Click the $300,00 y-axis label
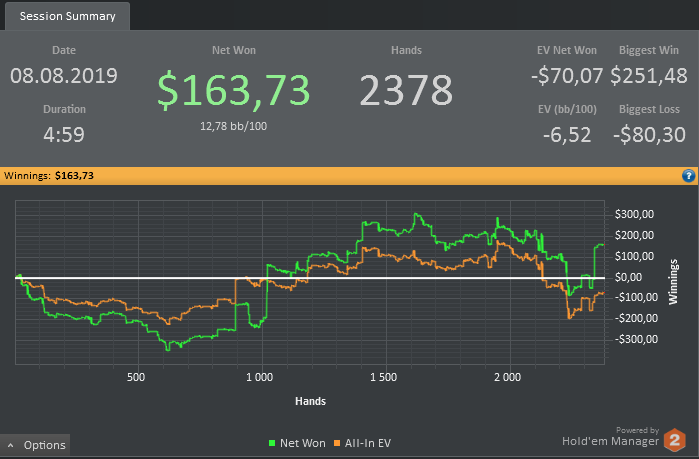Screen dimensions: 699x459 coord(634,214)
